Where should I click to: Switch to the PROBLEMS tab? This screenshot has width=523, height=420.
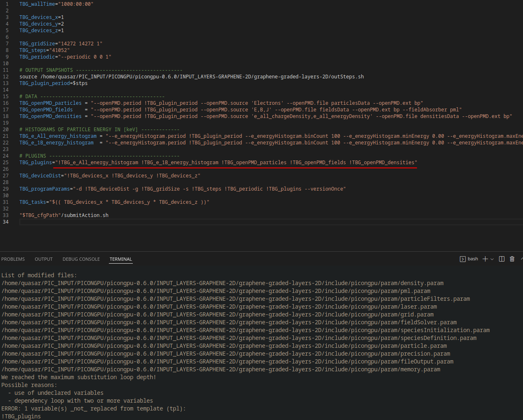(x=13, y=259)
